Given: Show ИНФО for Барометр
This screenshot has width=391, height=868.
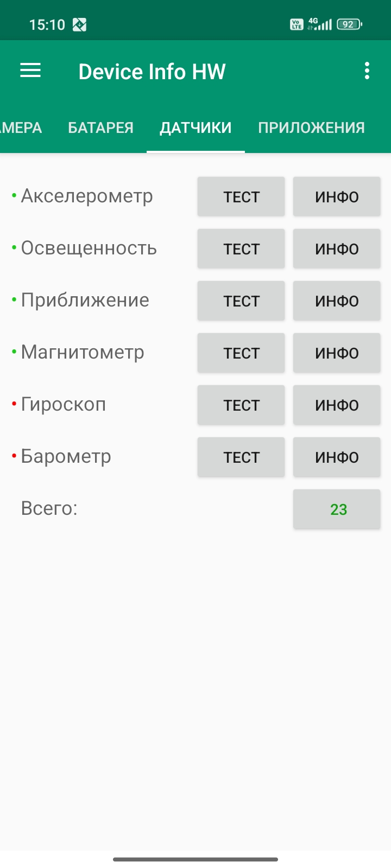Looking at the screenshot, I should click(x=337, y=457).
